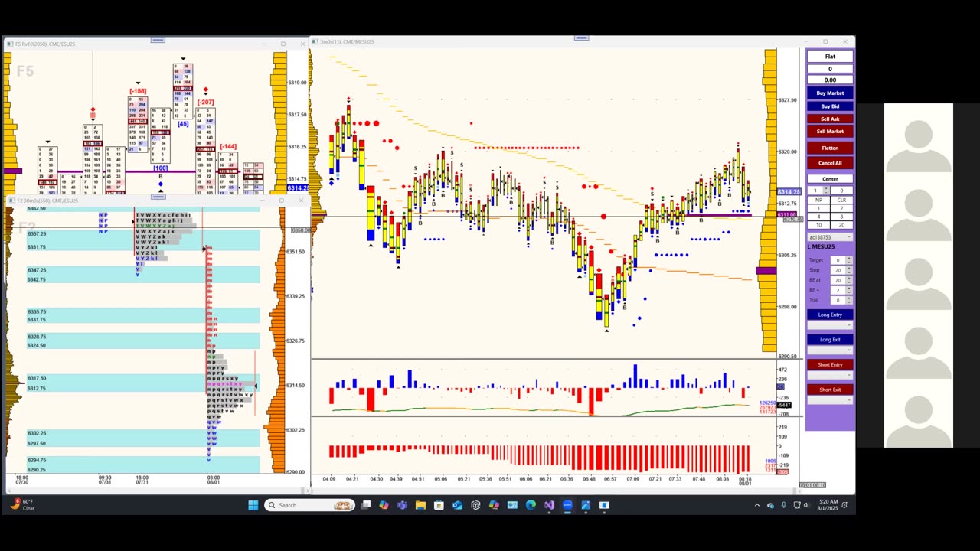The image size is (980, 551).
Task: Click the Cancel All orders button
Action: click(830, 163)
